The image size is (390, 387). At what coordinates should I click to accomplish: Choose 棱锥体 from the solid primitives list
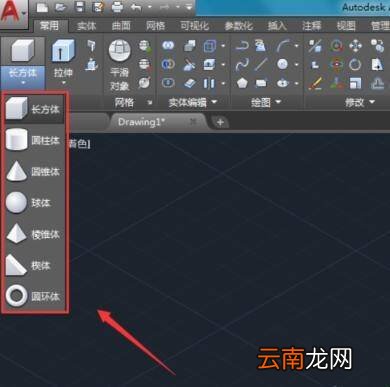click(x=34, y=234)
